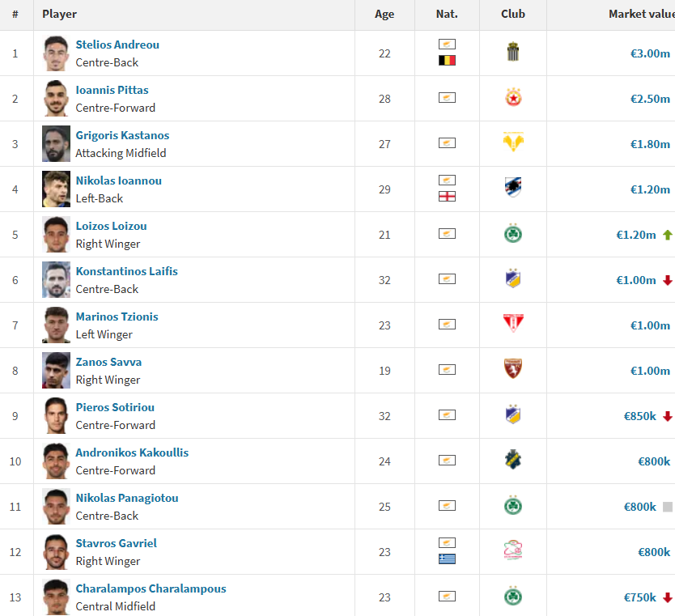Open Pieros Sotiriou player profile link
Image resolution: width=675 pixels, height=616 pixels.
(115, 407)
